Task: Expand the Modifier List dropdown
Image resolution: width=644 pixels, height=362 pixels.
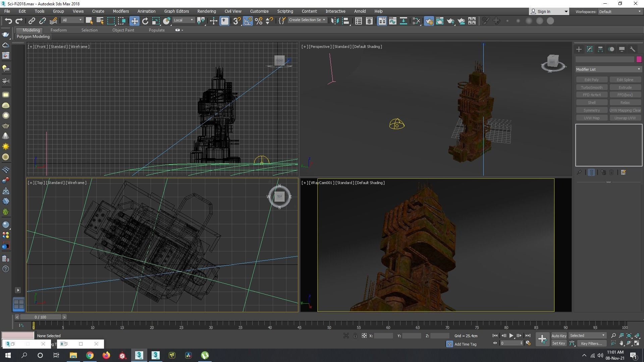Action: 608,69
